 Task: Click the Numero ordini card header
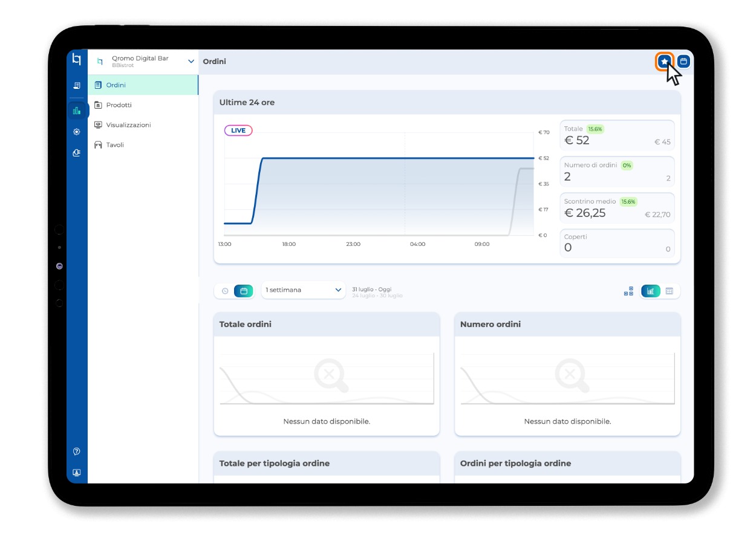click(567, 325)
